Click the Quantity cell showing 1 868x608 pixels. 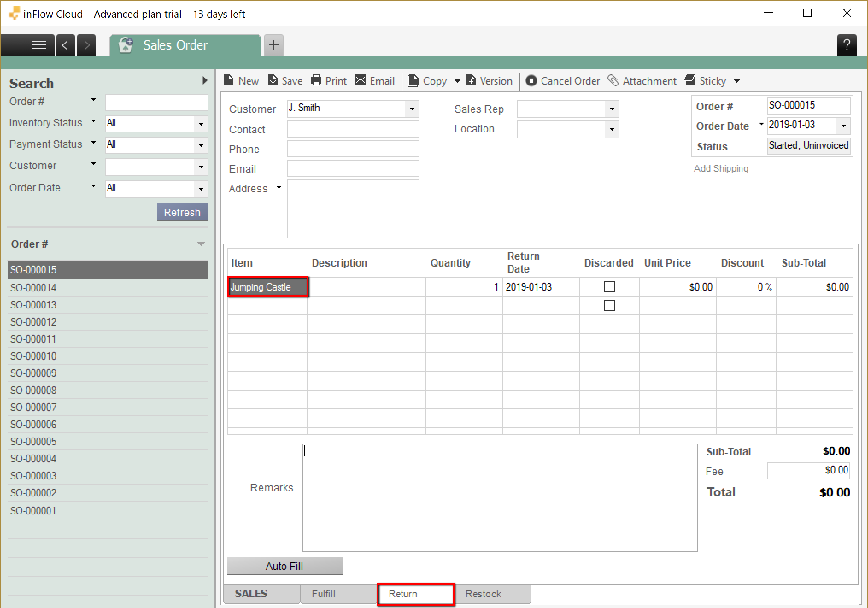point(464,287)
